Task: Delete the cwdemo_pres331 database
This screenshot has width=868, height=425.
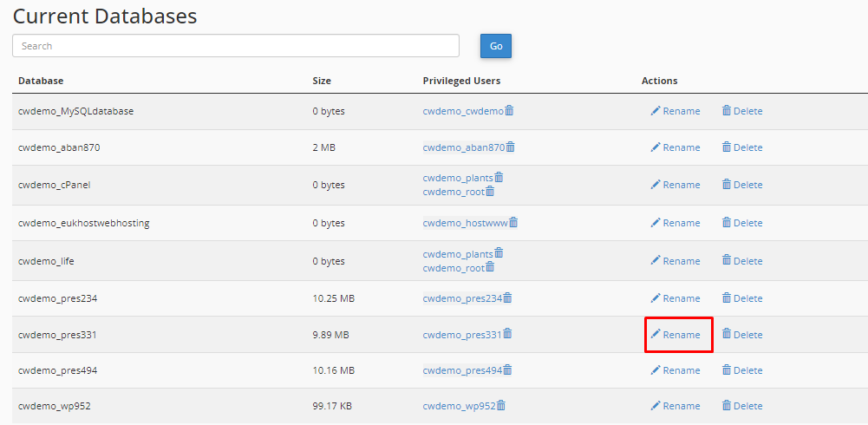Action: click(742, 335)
